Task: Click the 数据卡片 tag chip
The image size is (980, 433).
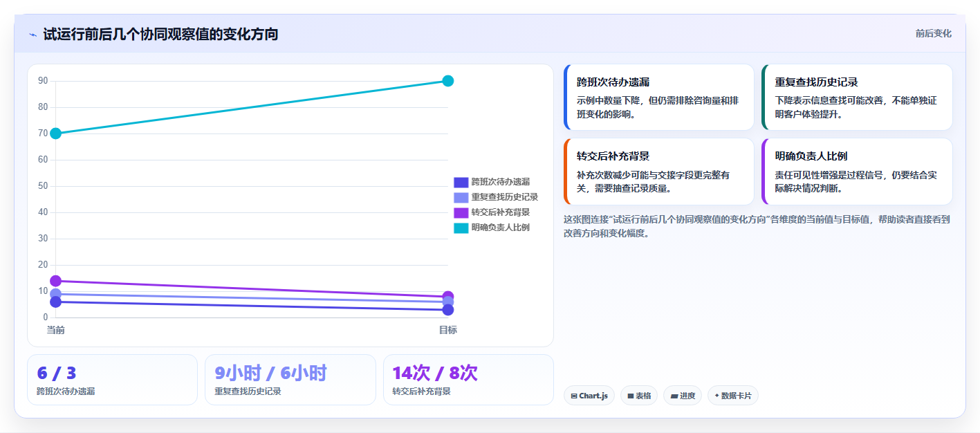Action: (x=732, y=396)
